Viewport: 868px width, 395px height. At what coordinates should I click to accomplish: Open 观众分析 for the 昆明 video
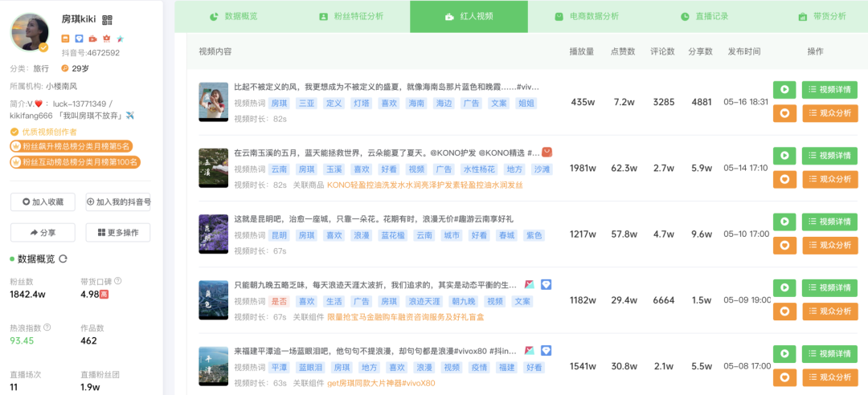[829, 245]
